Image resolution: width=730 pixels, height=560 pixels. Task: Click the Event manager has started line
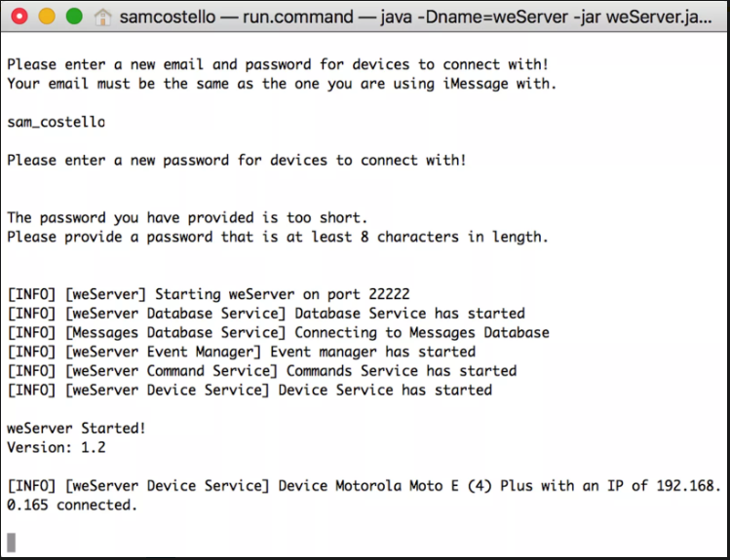[241, 352]
